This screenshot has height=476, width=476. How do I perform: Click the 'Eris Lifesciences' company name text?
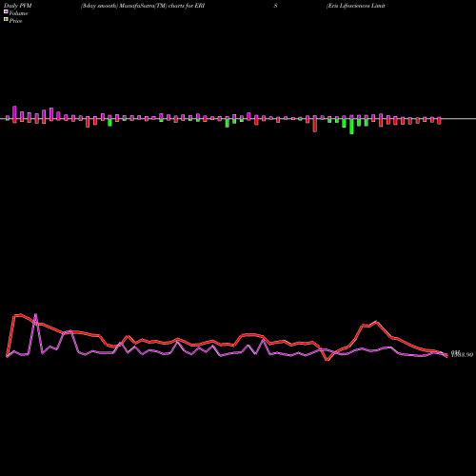tap(356, 6)
